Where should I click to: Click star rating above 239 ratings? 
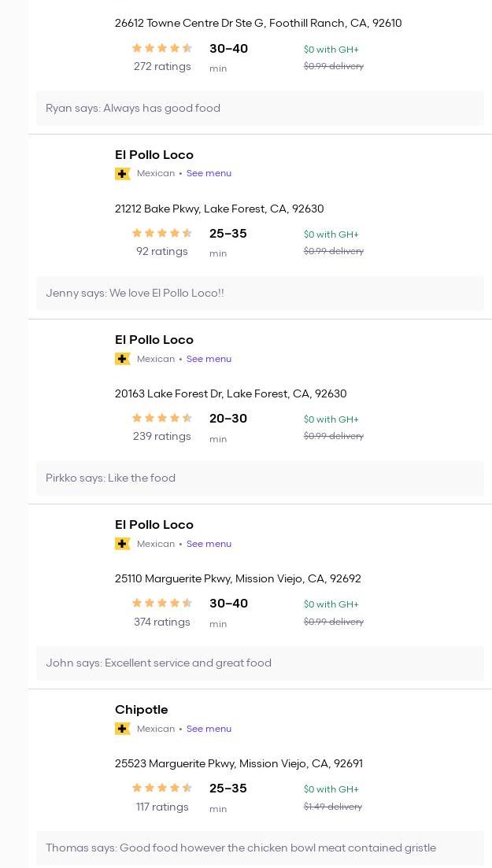pos(162,419)
